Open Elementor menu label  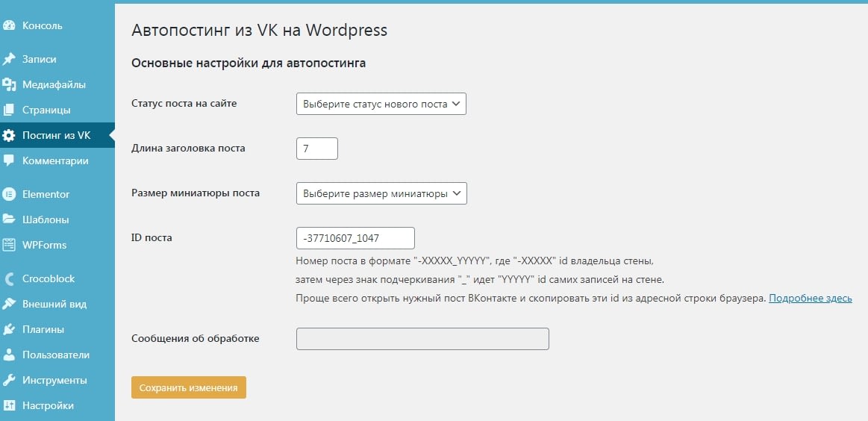[x=46, y=194]
